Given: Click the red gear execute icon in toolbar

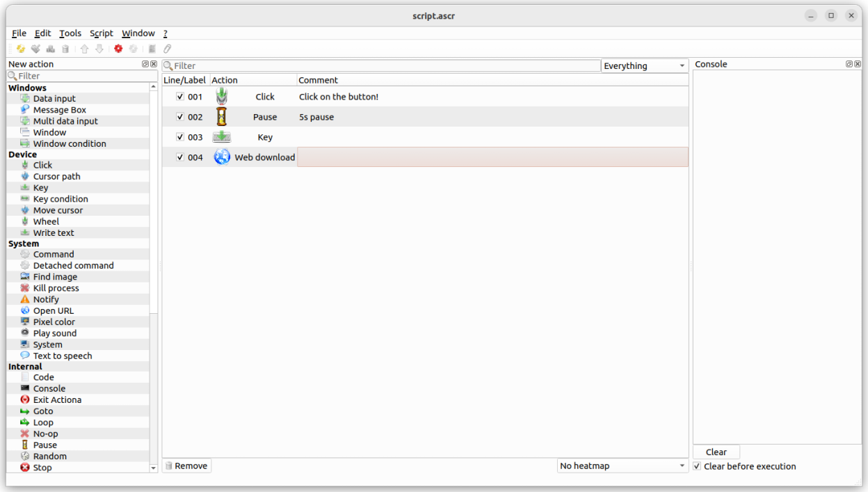Looking at the screenshot, I should (x=118, y=49).
